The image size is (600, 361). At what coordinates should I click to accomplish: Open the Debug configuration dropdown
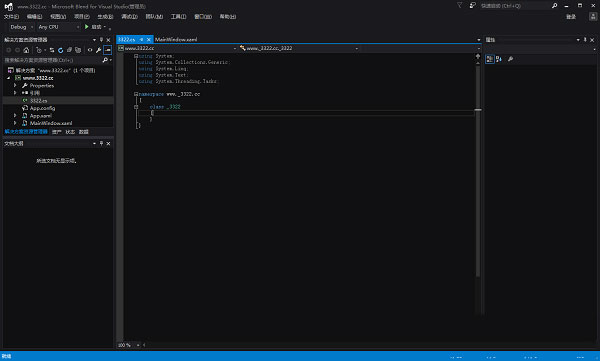click(21, 27)
